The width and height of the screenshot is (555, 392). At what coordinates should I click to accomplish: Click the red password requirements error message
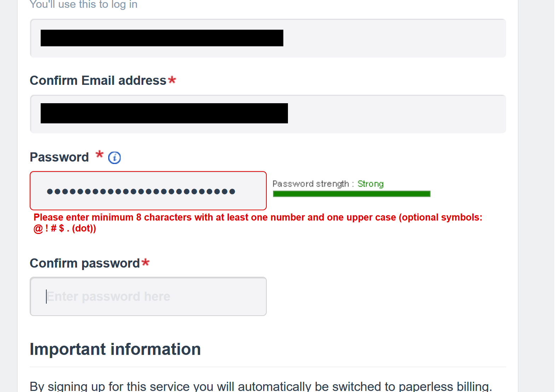click(258, 217)
